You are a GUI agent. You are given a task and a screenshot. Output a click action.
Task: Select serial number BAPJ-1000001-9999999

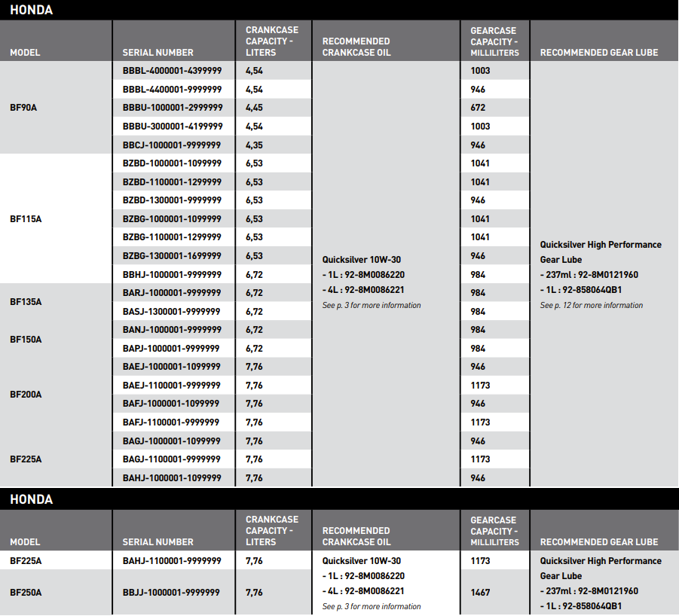click(x=171, y=349)
